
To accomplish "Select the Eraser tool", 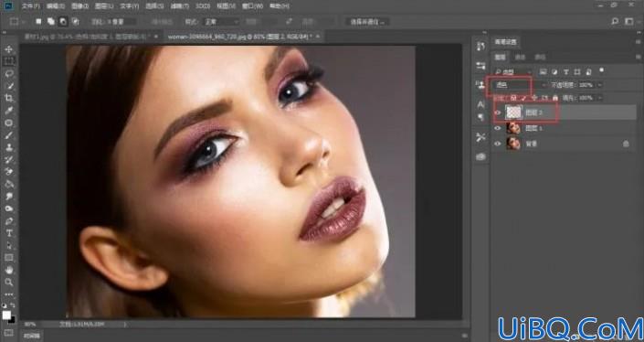I will tap(8, 172).
